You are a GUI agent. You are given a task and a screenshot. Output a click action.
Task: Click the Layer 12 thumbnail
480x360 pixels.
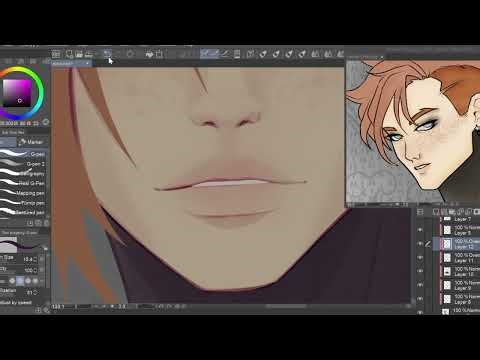coord(447,244)
